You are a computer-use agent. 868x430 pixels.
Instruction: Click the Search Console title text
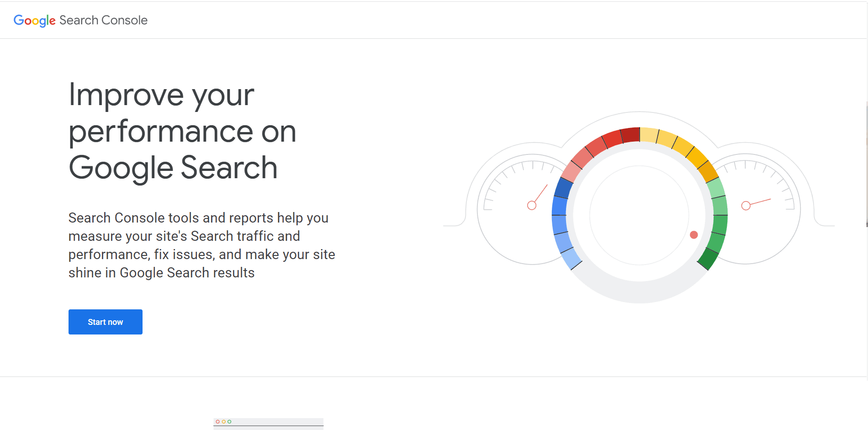[103, 21]
